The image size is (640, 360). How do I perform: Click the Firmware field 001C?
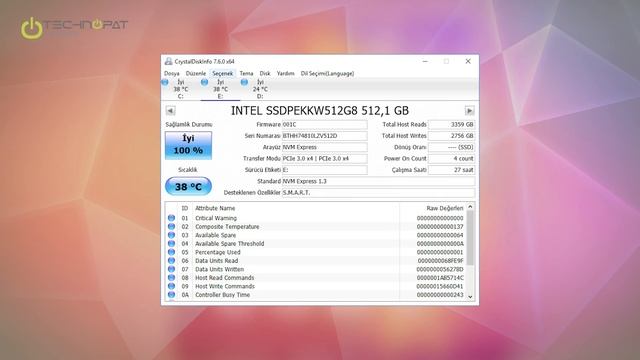(x=324, y=124)
